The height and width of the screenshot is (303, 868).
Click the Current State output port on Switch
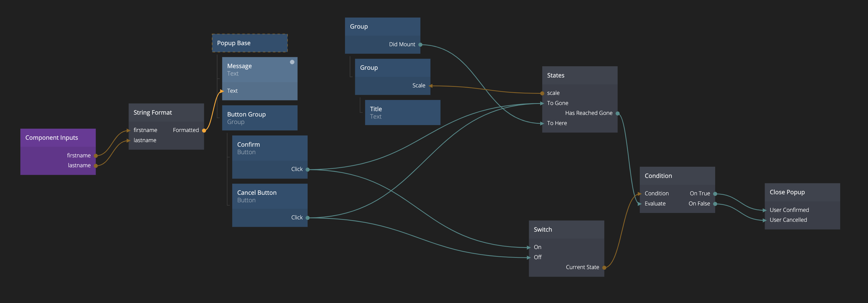[x=604, y=268]
